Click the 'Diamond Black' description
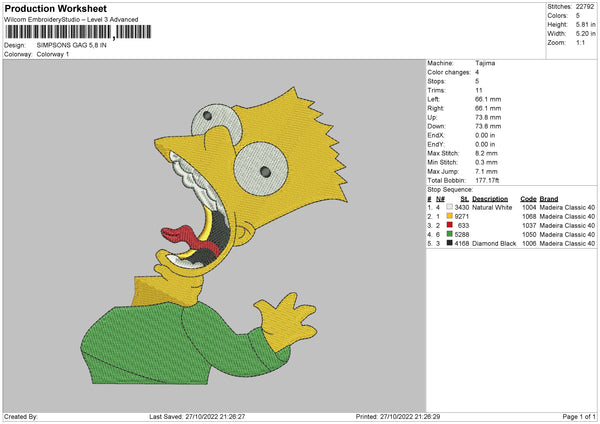 tap(494, 243)
